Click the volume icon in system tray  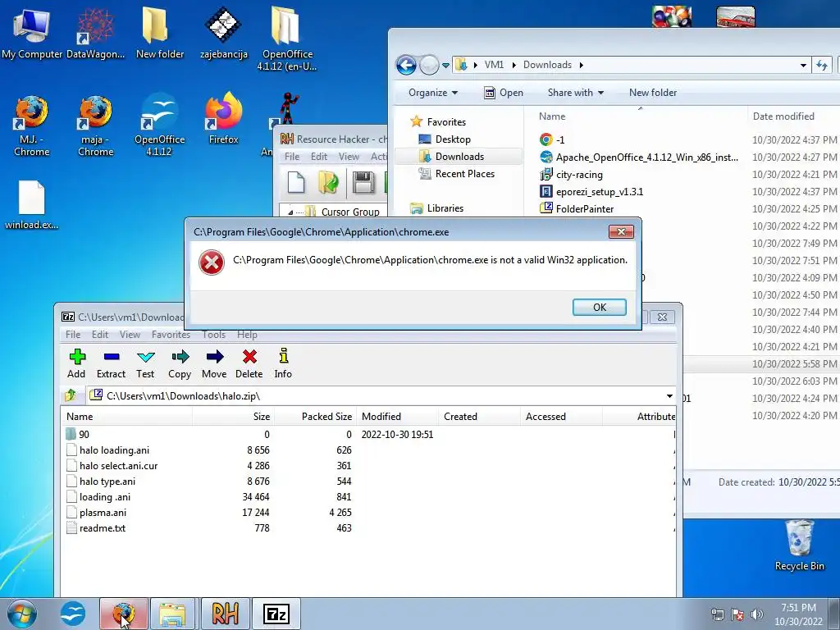[757, 614]
